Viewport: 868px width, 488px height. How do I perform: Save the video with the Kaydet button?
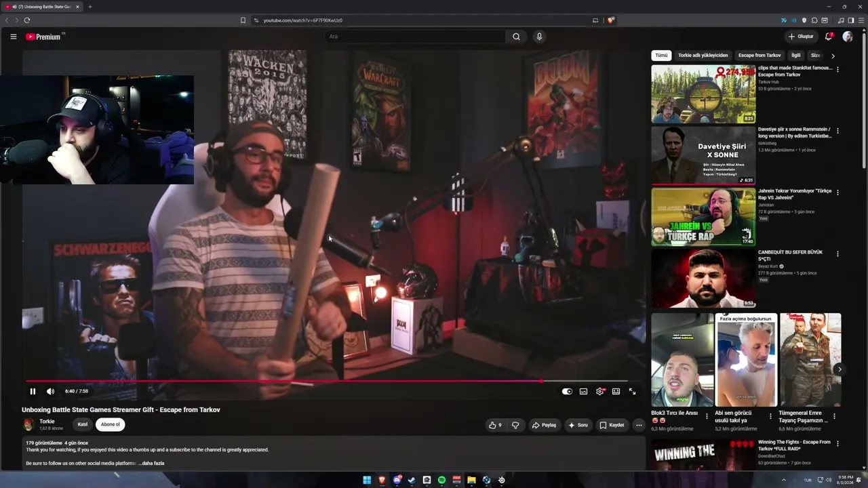point(612,425)
